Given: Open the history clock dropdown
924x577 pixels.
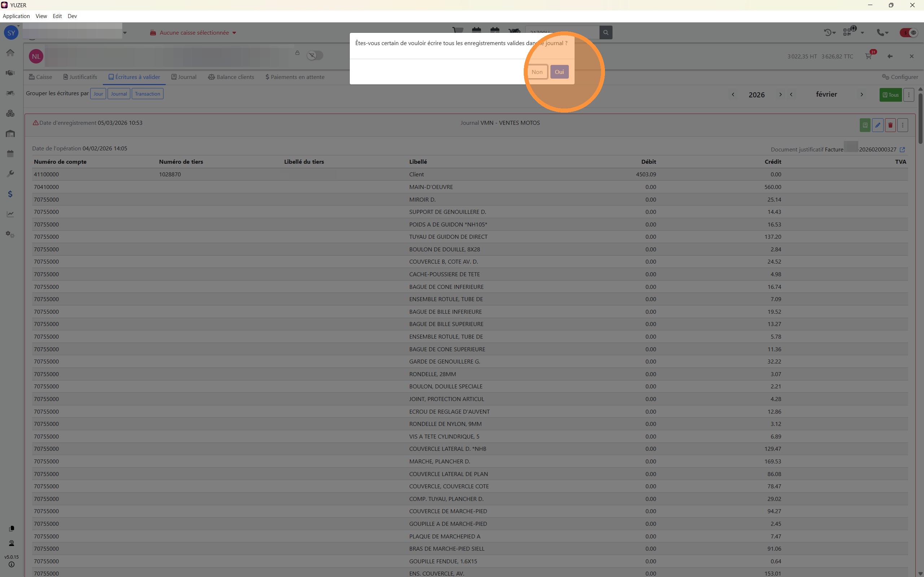Looking at the screenshot, I should point(829,33).
